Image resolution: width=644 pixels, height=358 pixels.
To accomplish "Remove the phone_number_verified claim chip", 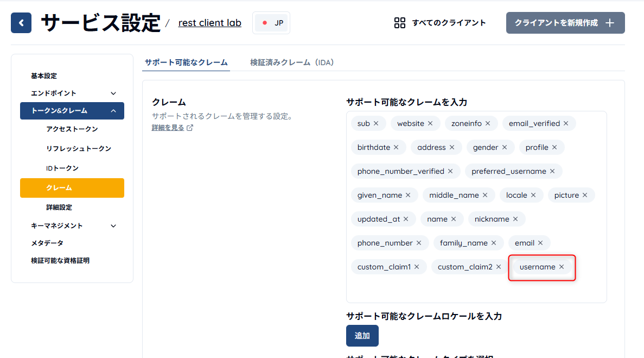I will pyautogui.click(x=450, y=171).
